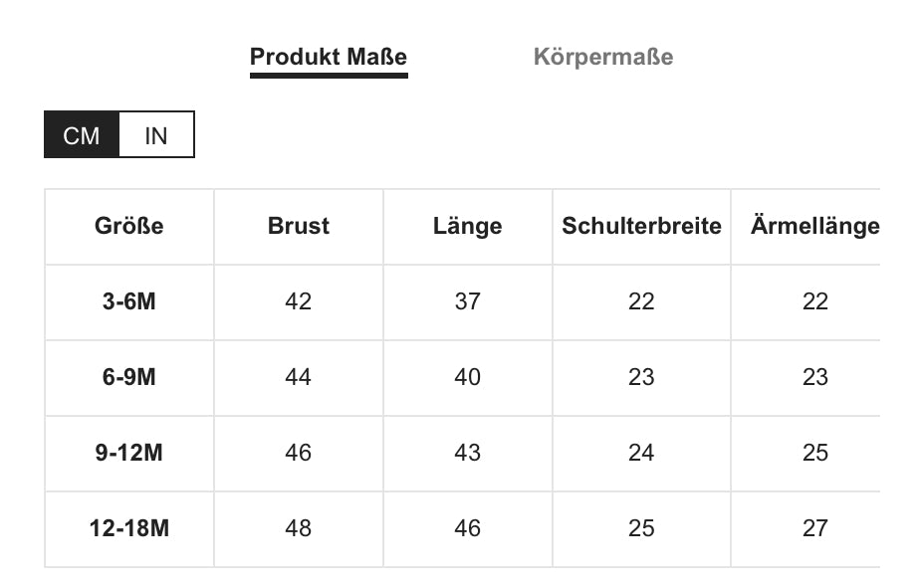This screenshot has height=585, width=924.
Task: Click the Länge column header
Action: click(467, 226)
